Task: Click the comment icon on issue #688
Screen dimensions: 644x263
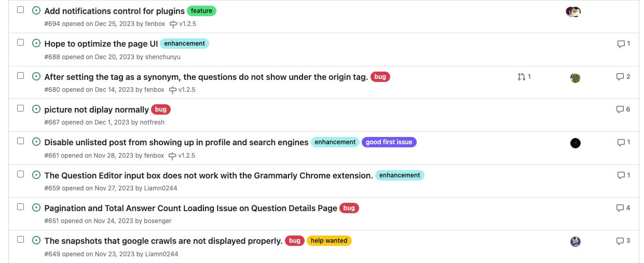Action: (x=621, y=44)
